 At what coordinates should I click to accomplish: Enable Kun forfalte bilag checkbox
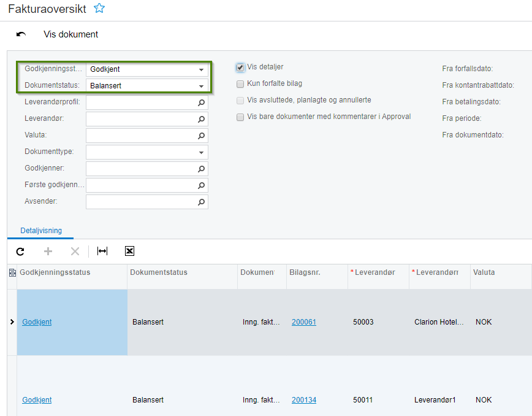tap(240, 84)
